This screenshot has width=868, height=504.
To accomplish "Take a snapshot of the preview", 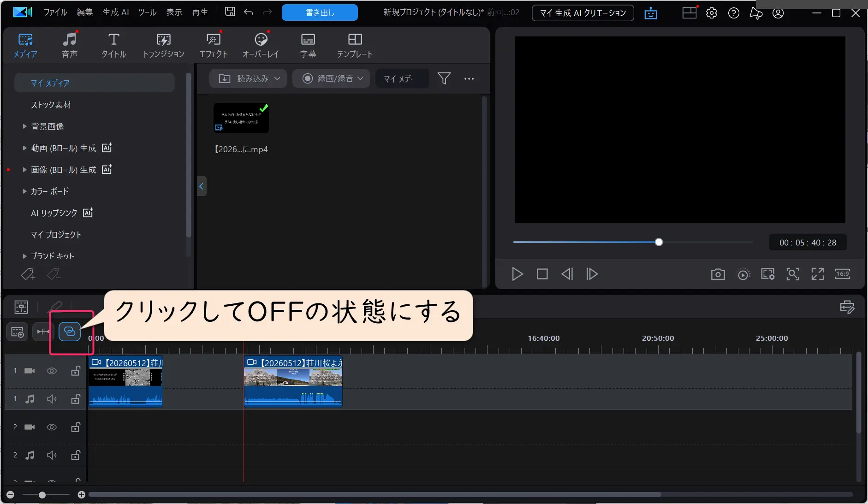I will [718, 274].
